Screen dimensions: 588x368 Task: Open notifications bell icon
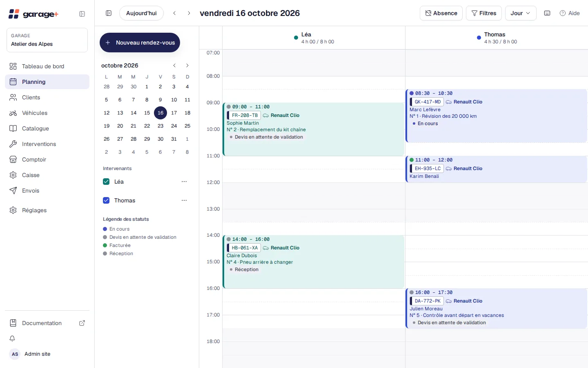coord(12,339)
